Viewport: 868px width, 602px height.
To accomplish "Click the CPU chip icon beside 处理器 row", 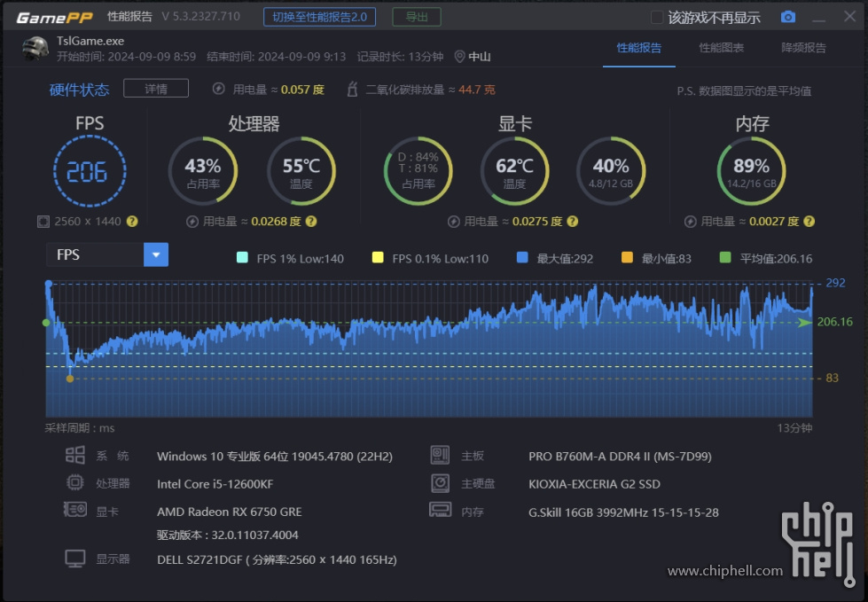I will point(74,482).
